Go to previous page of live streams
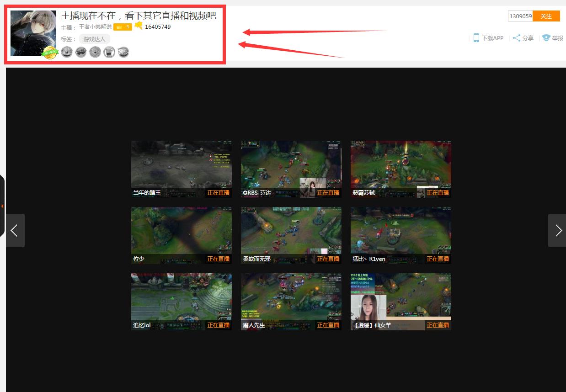566x392 pixels. tap(15, 231)
